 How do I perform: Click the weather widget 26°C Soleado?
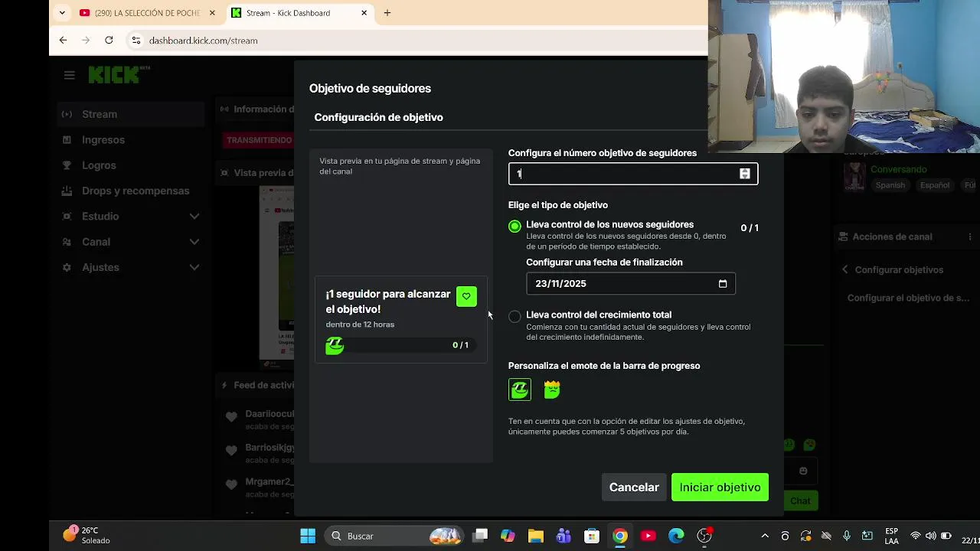click(x=87, y=535)
